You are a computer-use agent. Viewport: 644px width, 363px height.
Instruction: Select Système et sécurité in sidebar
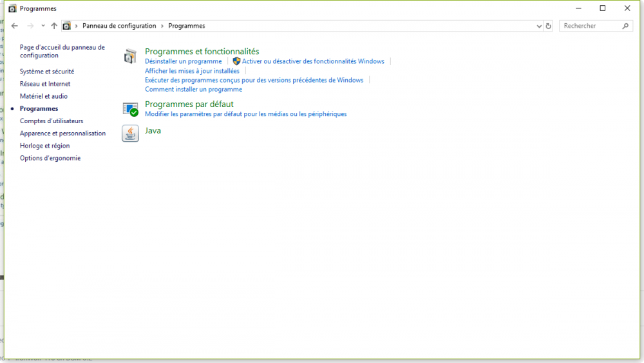point(47,72)
